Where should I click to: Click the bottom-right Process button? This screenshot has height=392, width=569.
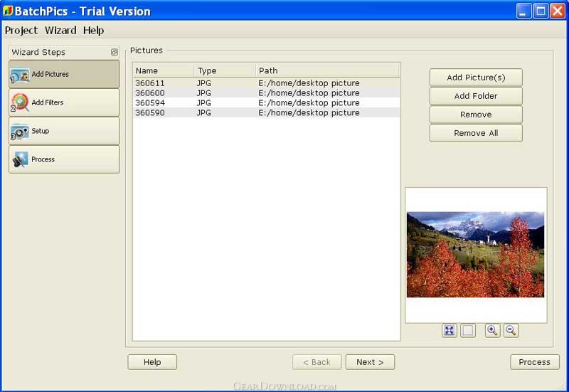535,362
